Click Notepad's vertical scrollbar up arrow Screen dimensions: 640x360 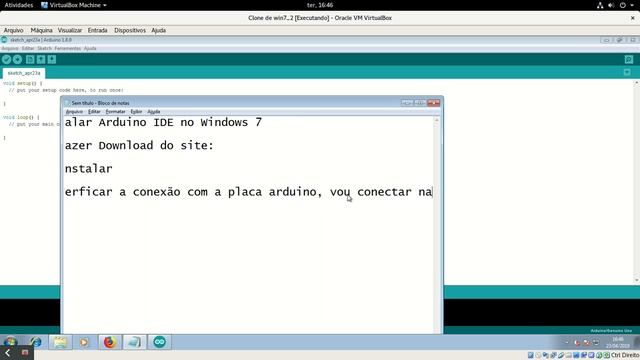coord(437,120)
